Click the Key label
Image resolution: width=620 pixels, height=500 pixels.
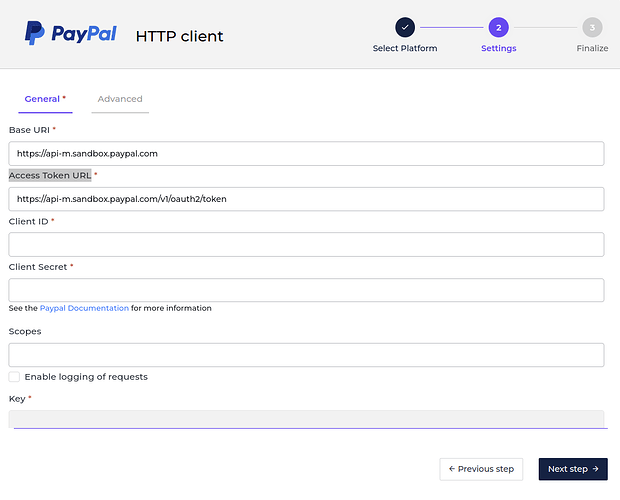pos(17,399)
